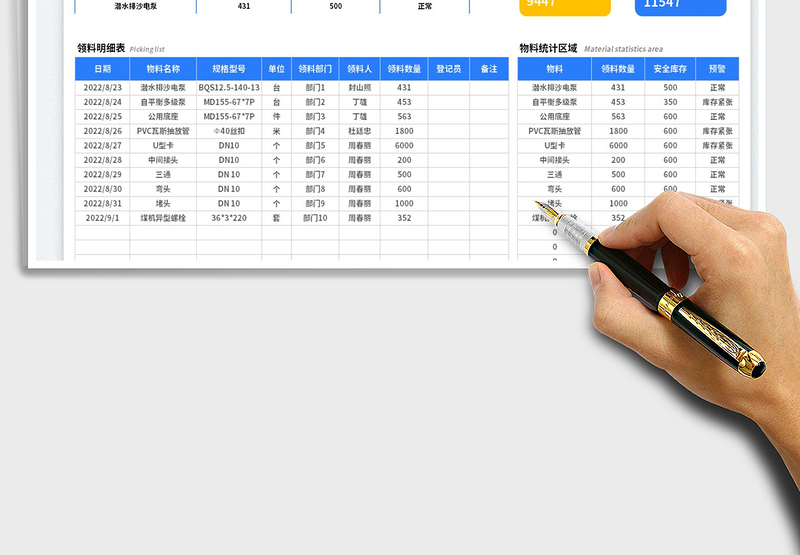
Task: Click the 领料明细表 section title
Action: click(101, 48)
